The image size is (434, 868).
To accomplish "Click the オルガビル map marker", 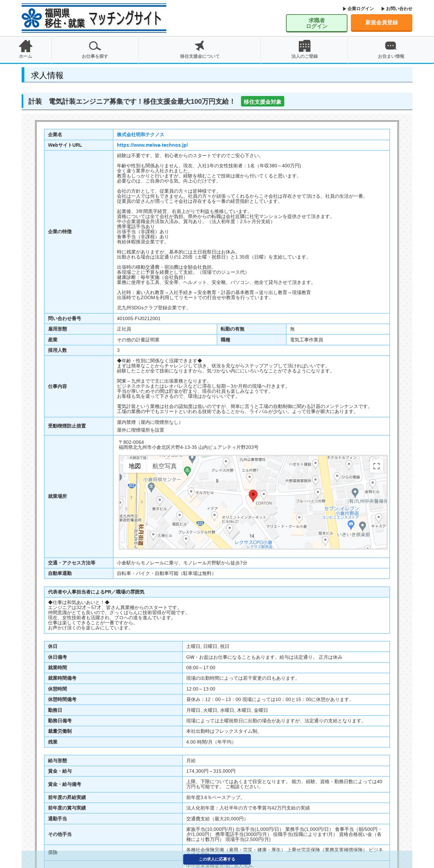I will tap(191, 492).
